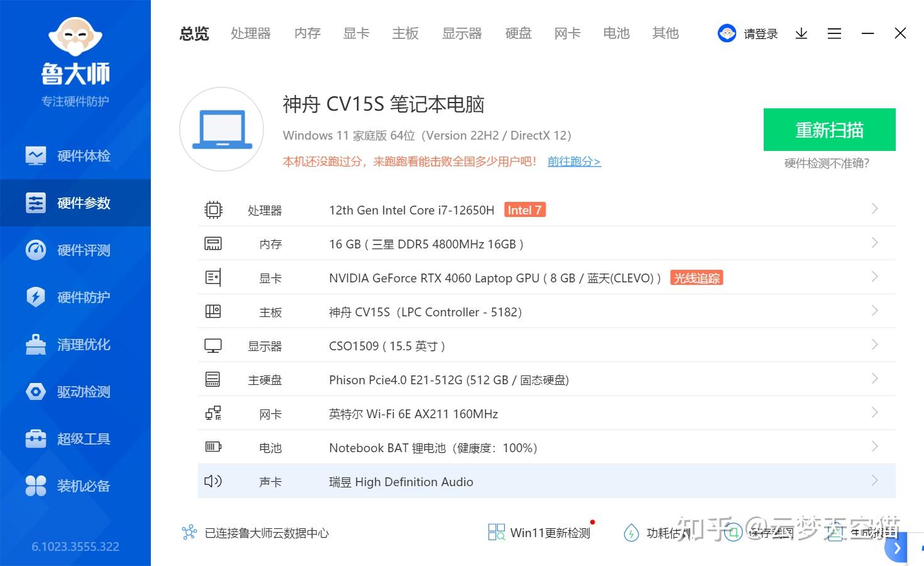Follow the 前往跑分 benchmark link
This screenshot has height=566, width=924.
(573, 161)
